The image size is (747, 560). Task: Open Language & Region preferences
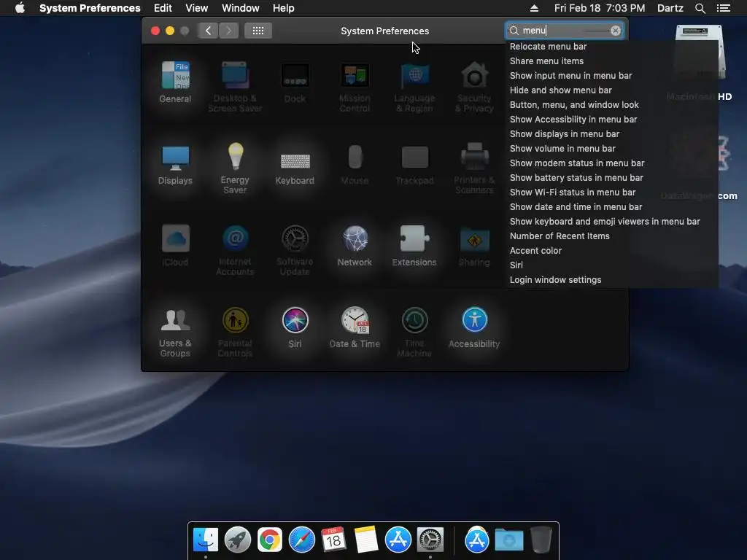[414, 87]
